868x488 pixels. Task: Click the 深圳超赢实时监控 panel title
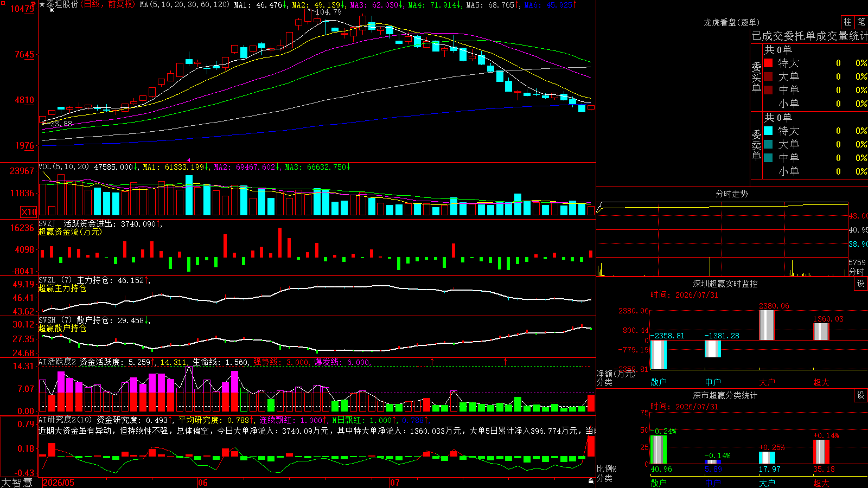(725, 284)
